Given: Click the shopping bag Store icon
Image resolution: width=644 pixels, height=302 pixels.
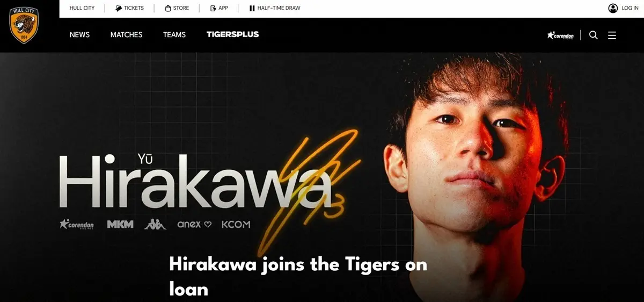Looking at the screenshot, I should pos(168,8).
